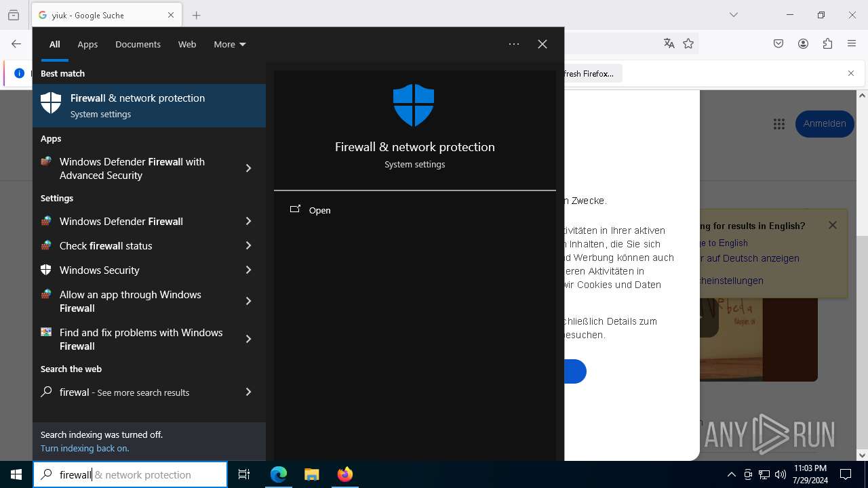Launch Microsoft Edge from the taskbar
Viewport: 868px width, 488px height.
tap(279, 474)
